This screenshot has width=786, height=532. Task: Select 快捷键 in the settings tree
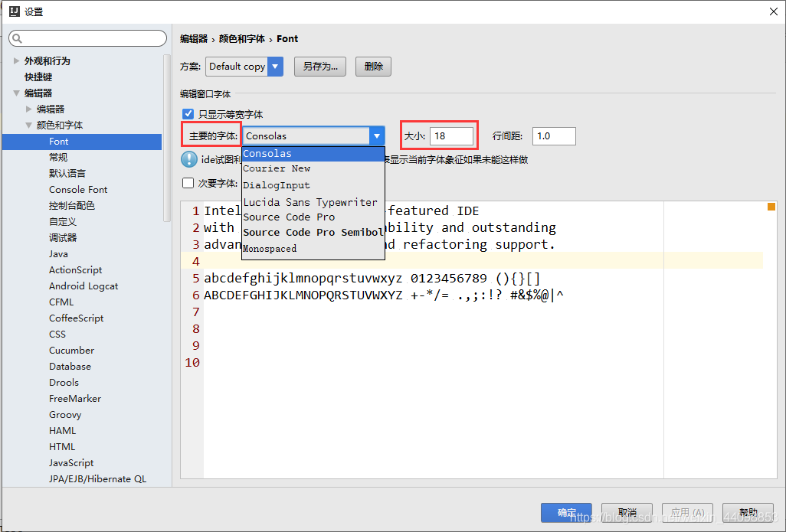(38, 77)
